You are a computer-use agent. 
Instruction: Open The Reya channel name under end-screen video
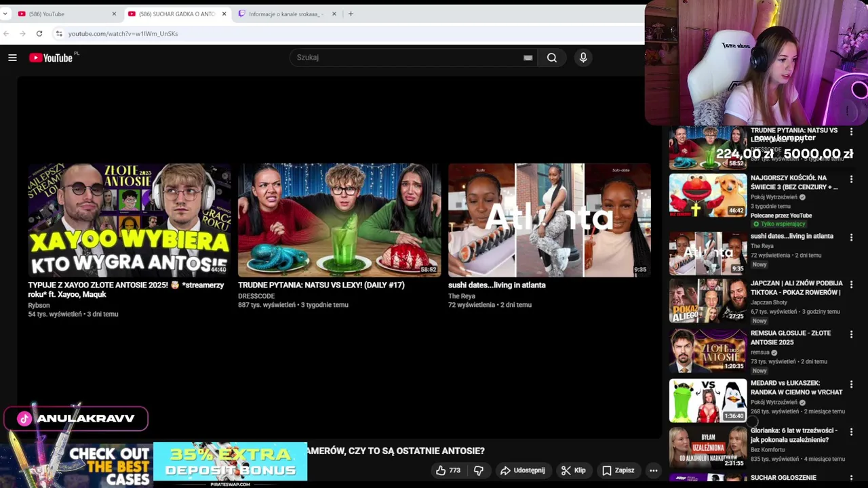click(x=462, y=296)
